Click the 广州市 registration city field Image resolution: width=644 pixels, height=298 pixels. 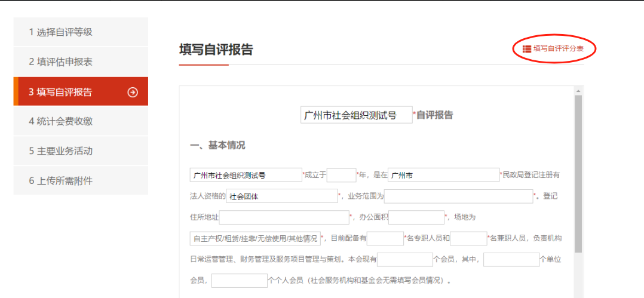pos(443,175)
